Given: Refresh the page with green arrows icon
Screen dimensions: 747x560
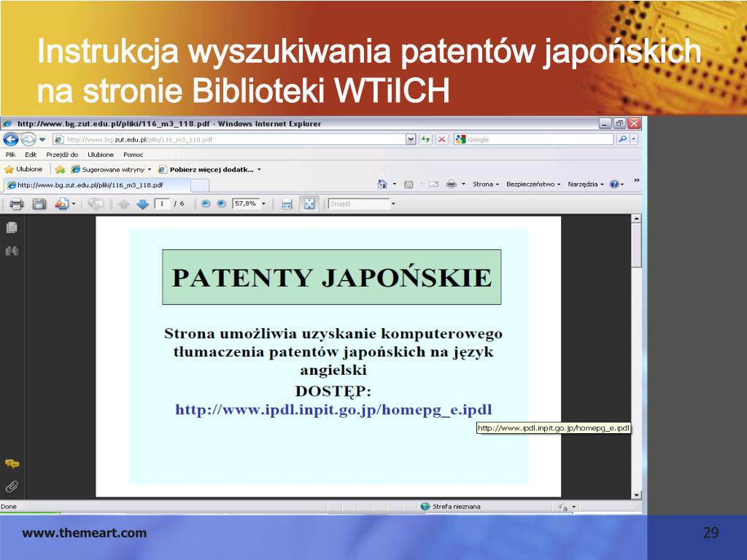Looking at the screenshot, I should click(426, 139).
